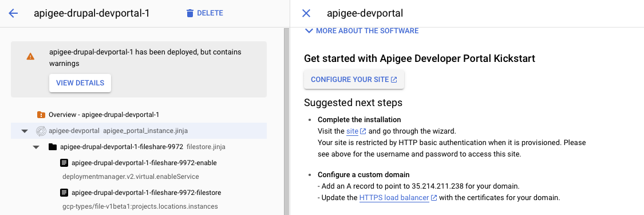
Task: Click the fileshare-9972-filestore resource icon
Action: (x=64, y=193)
